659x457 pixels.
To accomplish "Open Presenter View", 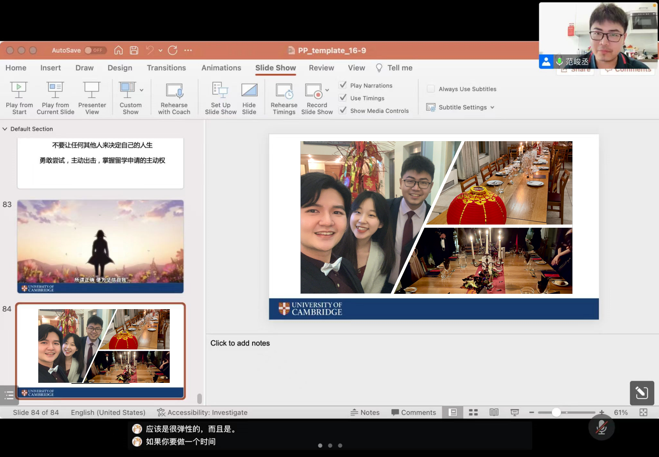I will click(92, 91).
